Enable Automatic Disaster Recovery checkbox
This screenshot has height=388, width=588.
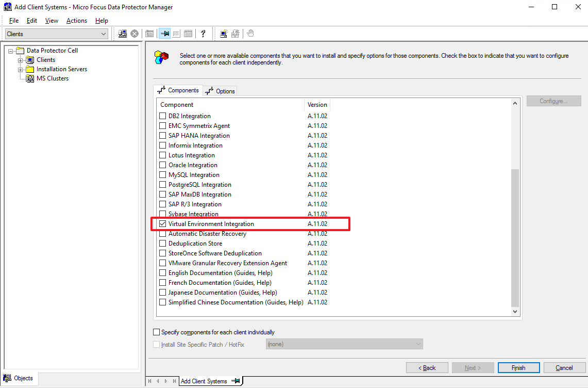pyautogui.click(x=162, y=234)
